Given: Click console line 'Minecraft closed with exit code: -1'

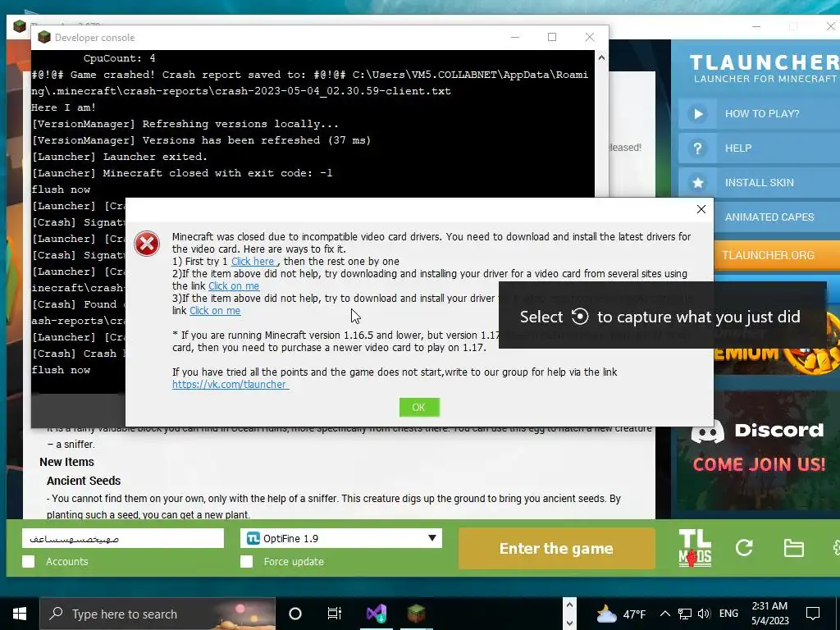Looking at the screenshot, I should click(x=182, y=173).
